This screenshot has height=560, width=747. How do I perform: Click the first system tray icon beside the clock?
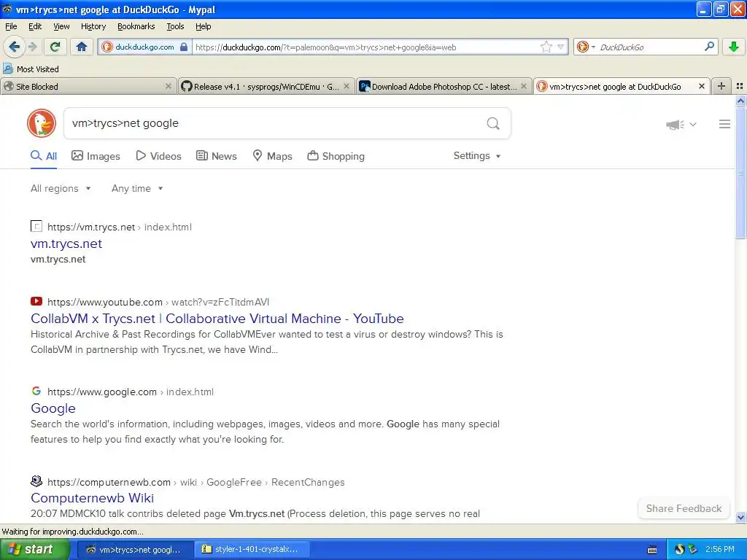679,549
